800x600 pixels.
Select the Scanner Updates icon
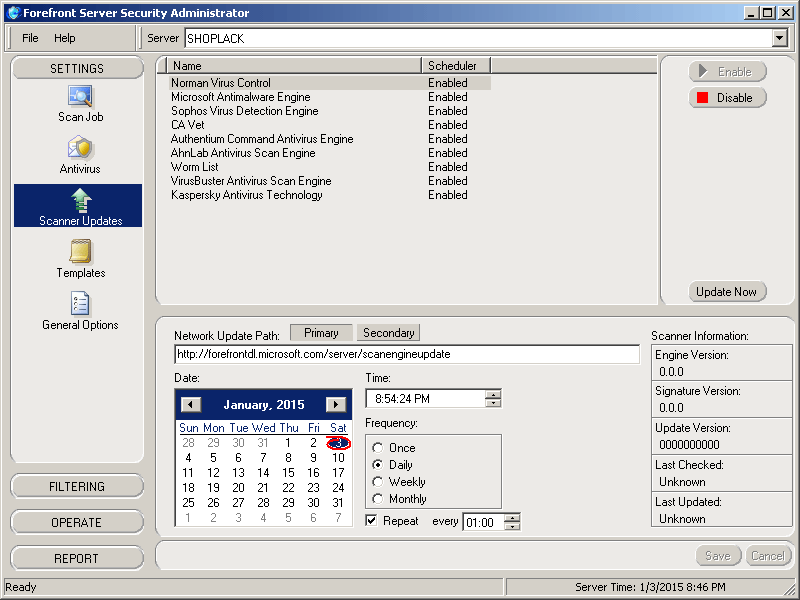tap(78, 206)
